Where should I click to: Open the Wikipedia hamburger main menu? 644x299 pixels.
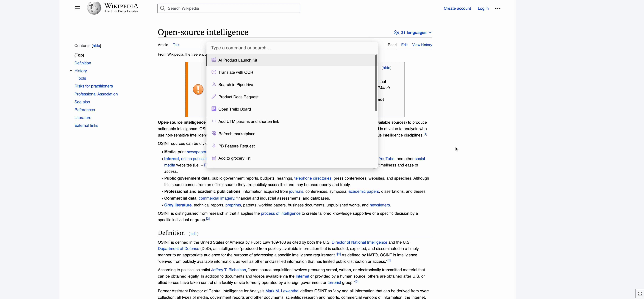point(77,8)
